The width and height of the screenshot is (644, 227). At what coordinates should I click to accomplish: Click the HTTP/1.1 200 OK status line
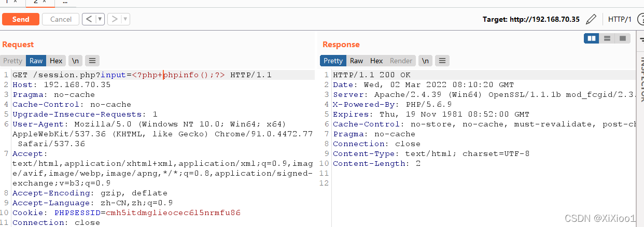click(x=372, y=75)
